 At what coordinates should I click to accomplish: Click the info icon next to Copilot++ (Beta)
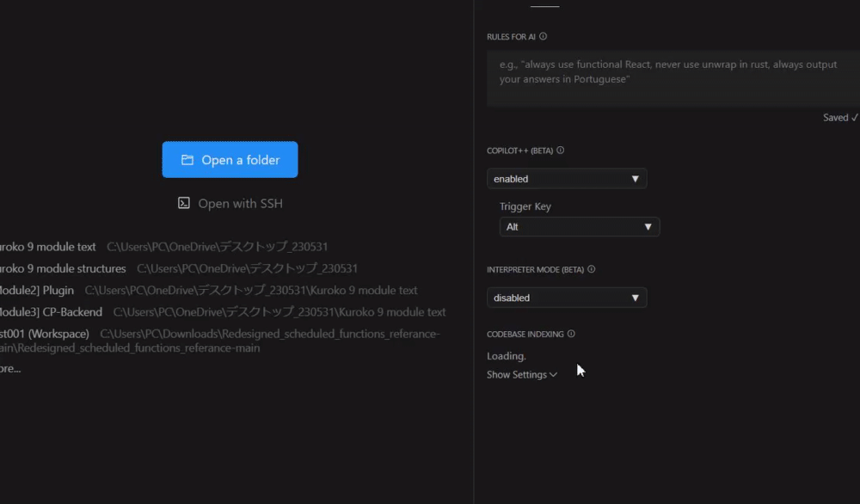[x=560, y=151]
